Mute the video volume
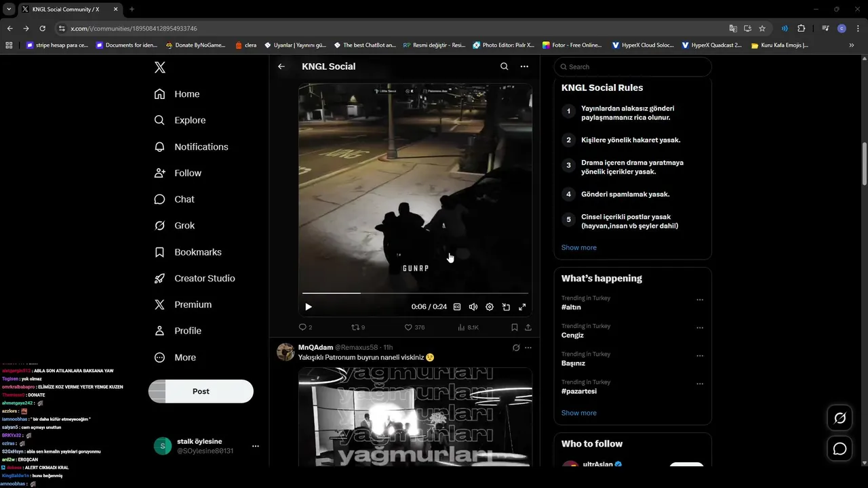The height and width of the screenshot is (488, 868). click(473, 307)
